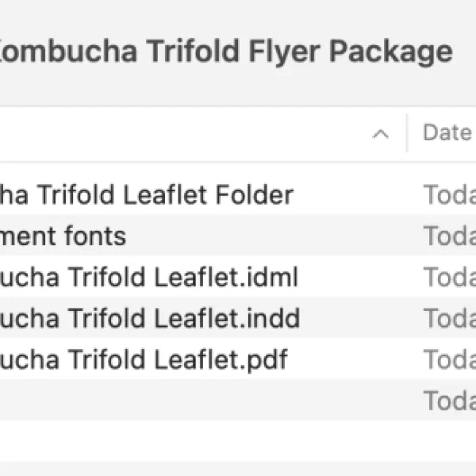
Task: Click the divider between Name and Date columns
Action: tap(407, 133)
